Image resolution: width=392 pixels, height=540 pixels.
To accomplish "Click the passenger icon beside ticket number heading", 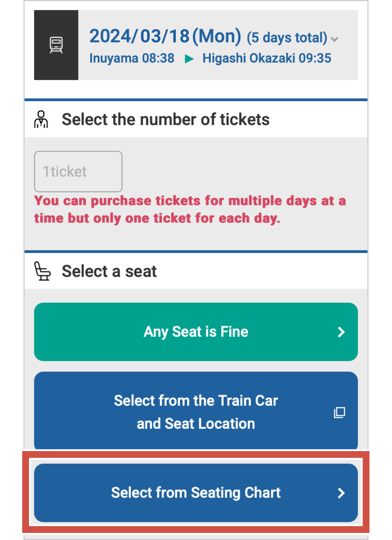I will point(41,119).
